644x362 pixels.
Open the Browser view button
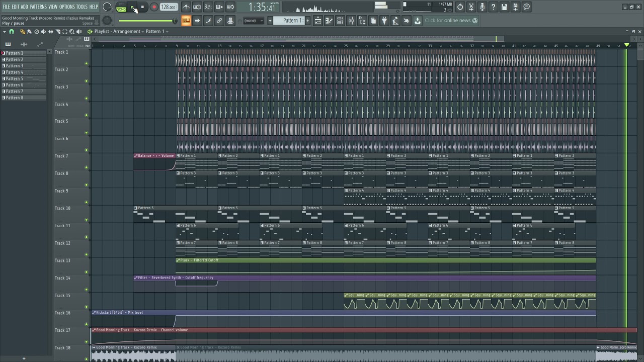click(362, 21)
